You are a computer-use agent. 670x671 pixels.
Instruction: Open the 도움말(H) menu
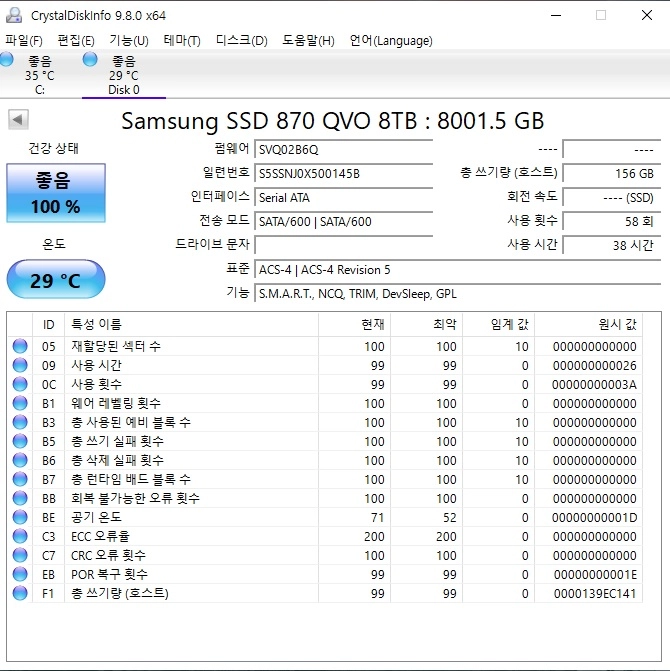tap(308, 41)
